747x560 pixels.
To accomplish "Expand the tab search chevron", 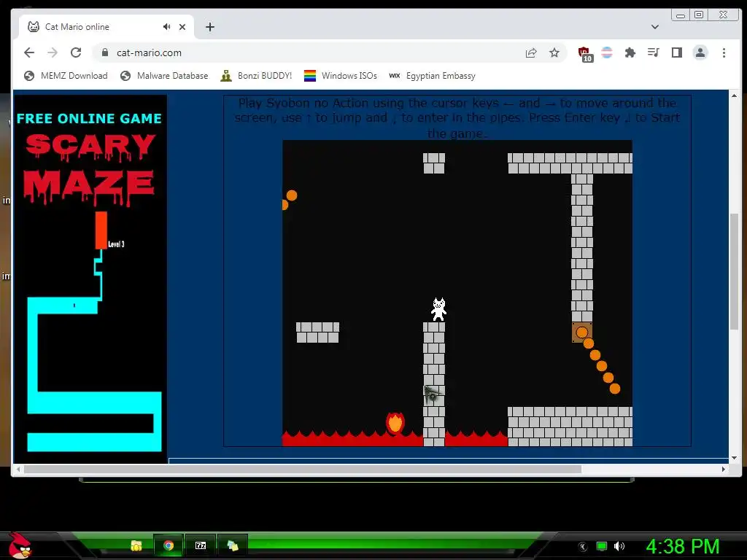I will (x=654, y=27).
